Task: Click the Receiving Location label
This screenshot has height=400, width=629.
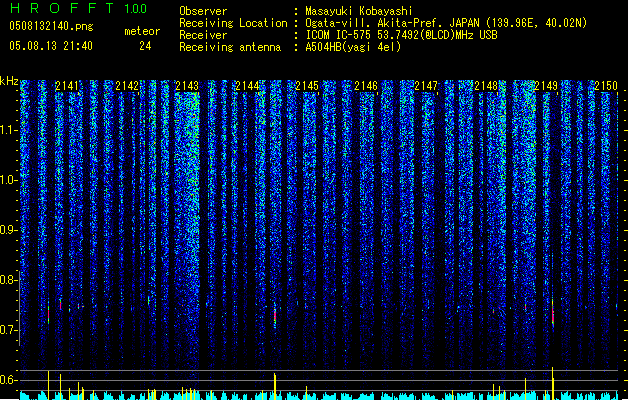Action: [233, 23]
